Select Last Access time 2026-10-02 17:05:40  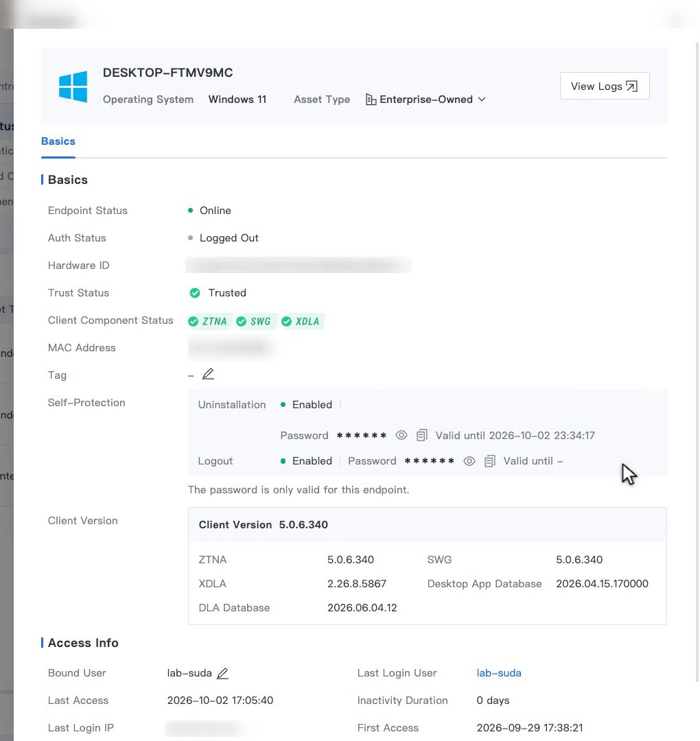(220, 701)
